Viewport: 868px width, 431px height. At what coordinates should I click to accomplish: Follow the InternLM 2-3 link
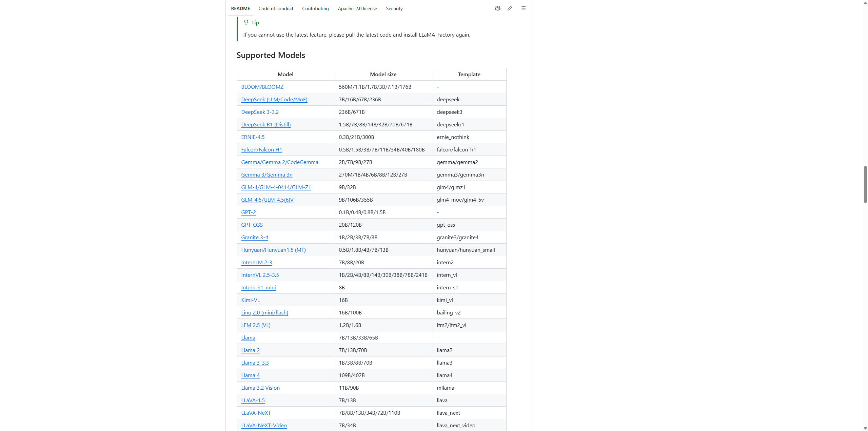257,262
